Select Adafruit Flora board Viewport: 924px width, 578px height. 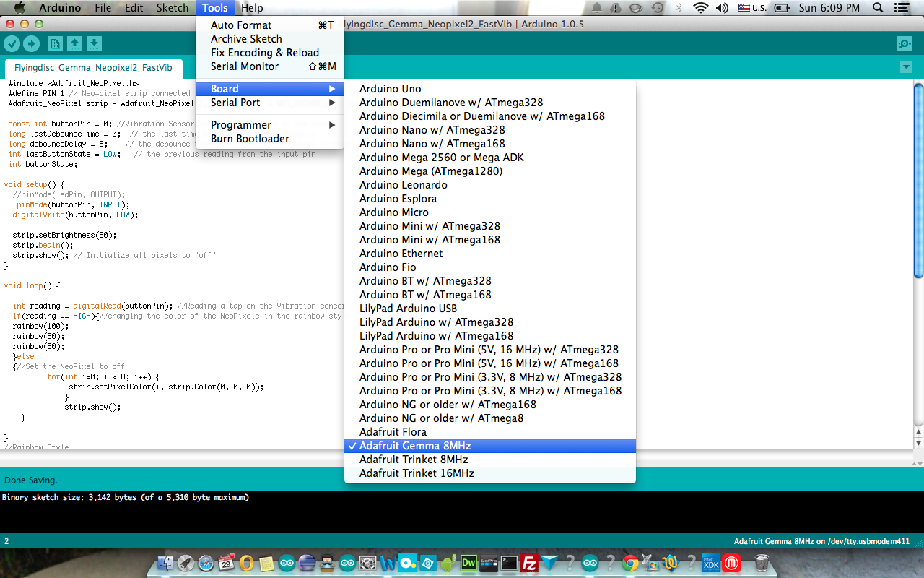(x=490, y=432)
